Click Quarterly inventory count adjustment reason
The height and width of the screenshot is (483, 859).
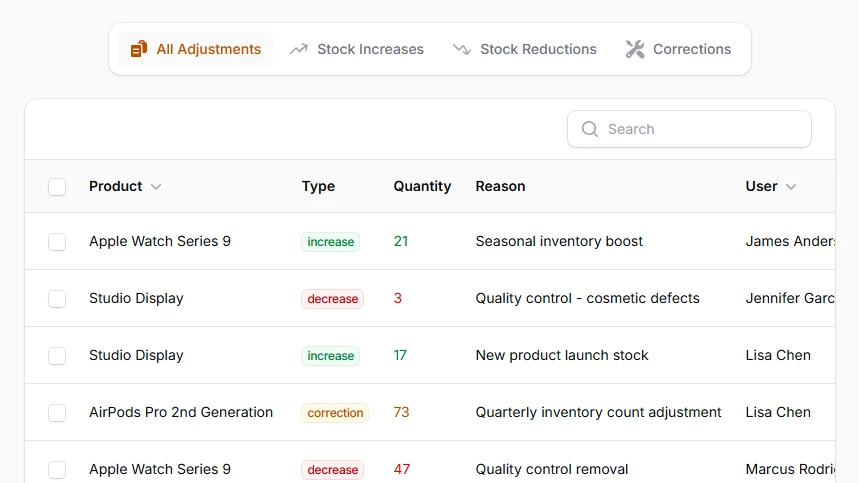[x=598, y=412]
